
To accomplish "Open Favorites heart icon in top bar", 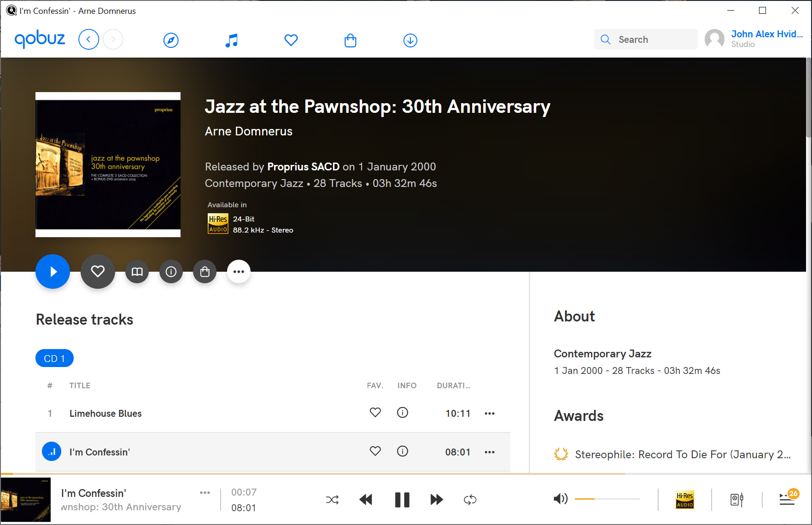I will coord(291,40).
